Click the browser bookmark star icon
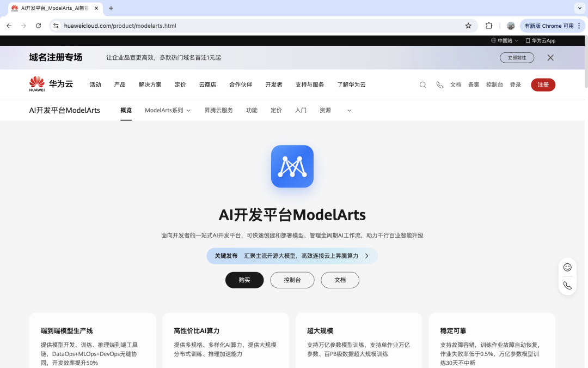 click(468, 26)
